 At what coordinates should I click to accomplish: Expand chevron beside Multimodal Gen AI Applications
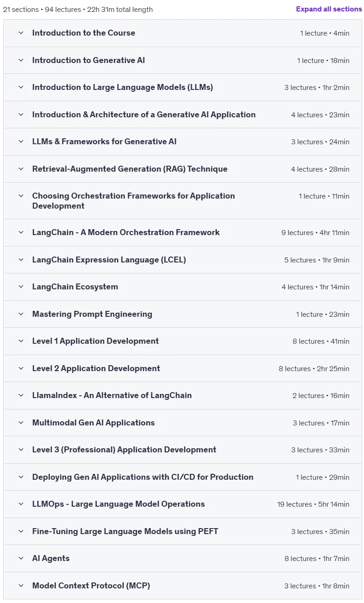tap(21, 423)
